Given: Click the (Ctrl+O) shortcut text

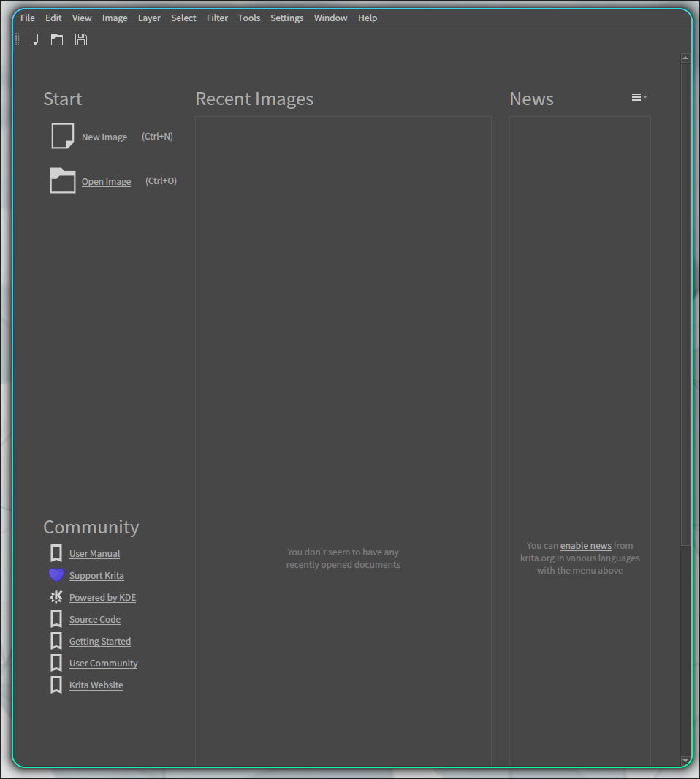Looking at the screenshot, I should [161, 180].
